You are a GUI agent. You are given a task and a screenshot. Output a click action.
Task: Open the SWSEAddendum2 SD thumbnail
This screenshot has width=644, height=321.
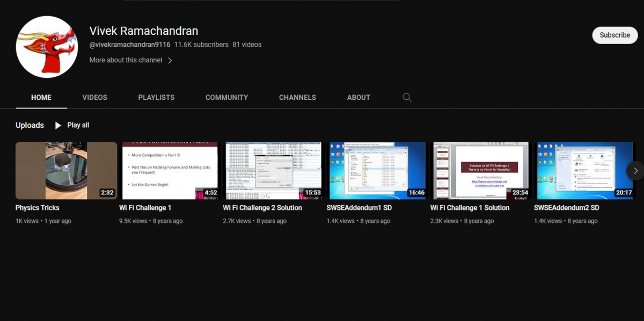(x=585, y=171)
